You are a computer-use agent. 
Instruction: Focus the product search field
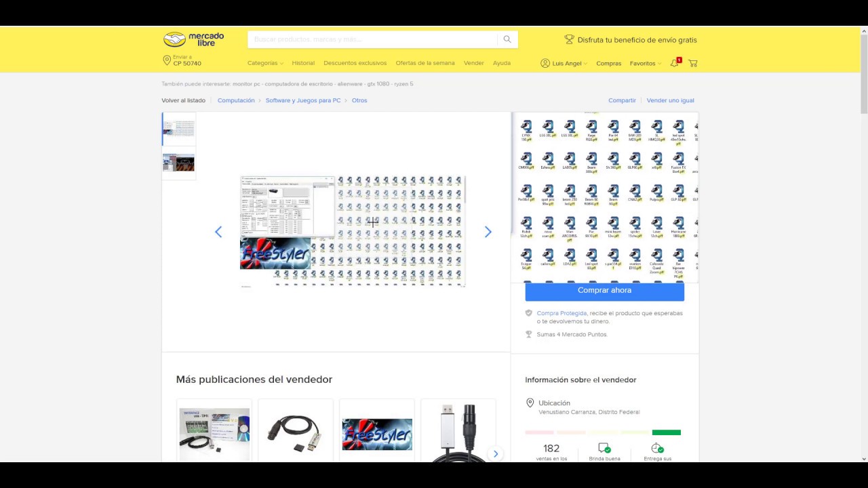[x=372, y=39]
